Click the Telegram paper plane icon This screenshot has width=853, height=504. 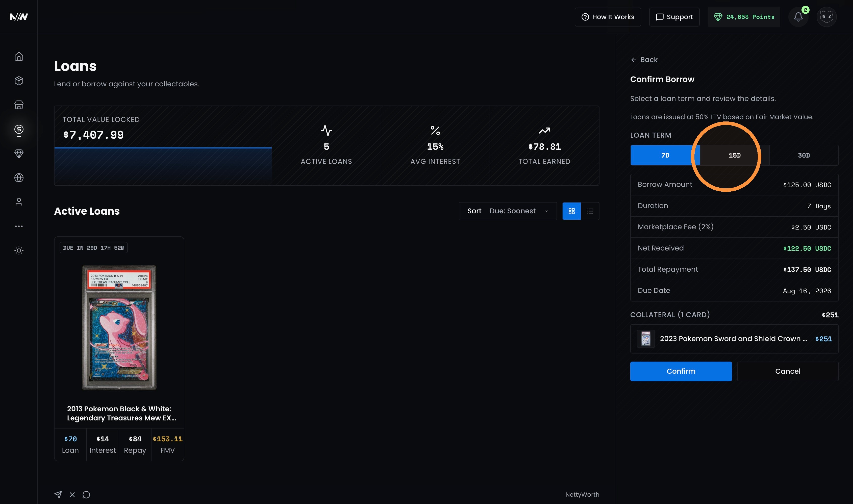tap(58, 494)
